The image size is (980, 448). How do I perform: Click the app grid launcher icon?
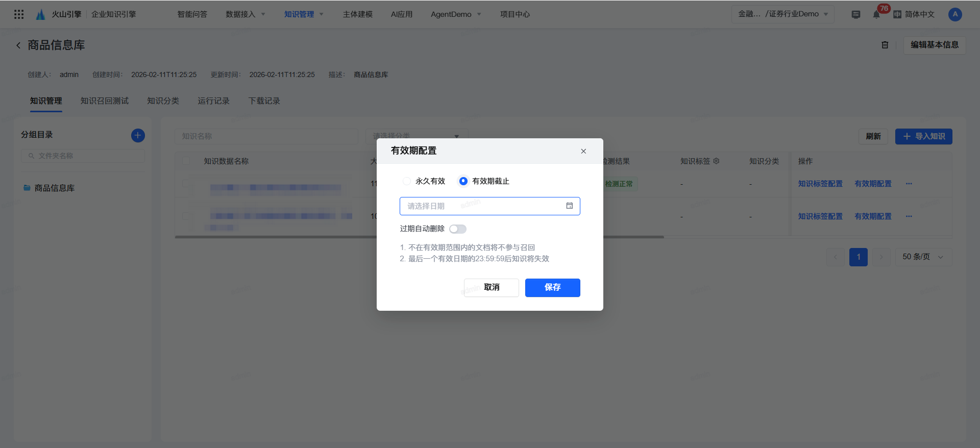(x=19, y=14)
